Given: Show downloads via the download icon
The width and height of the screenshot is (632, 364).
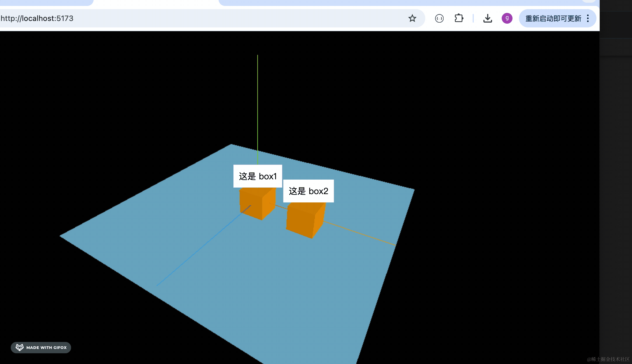Looking at the screenshot, I should [x=487, y=18].
